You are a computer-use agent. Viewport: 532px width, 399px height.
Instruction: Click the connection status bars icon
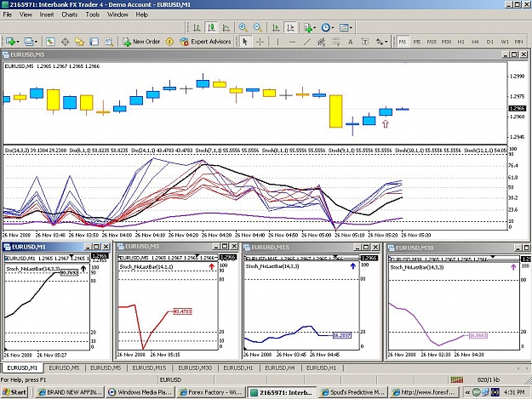point(457,379)
